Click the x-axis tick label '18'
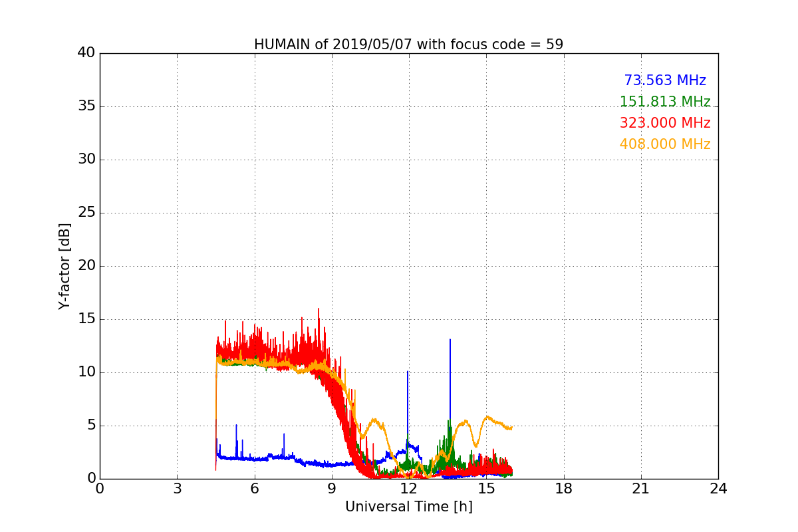The width and height of the screenshot is (798, 532). pyautogui.click(x=563, y=489)
